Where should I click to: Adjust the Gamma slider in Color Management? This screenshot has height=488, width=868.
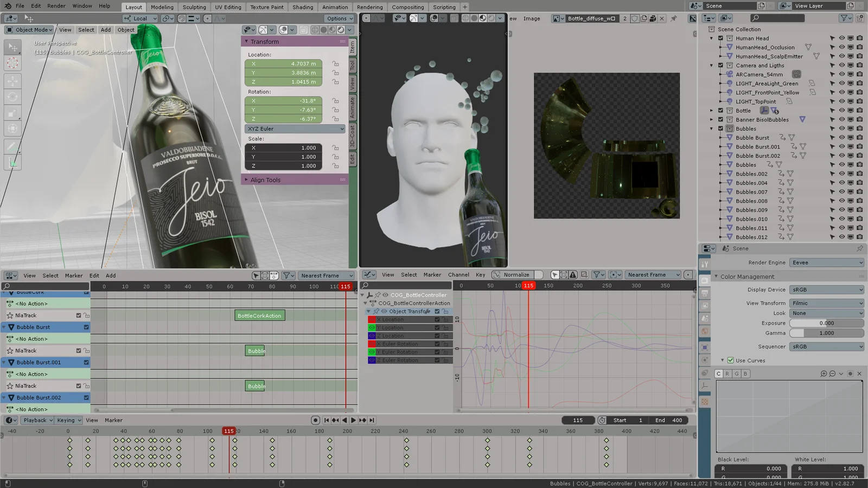click(x=827, y=333)
